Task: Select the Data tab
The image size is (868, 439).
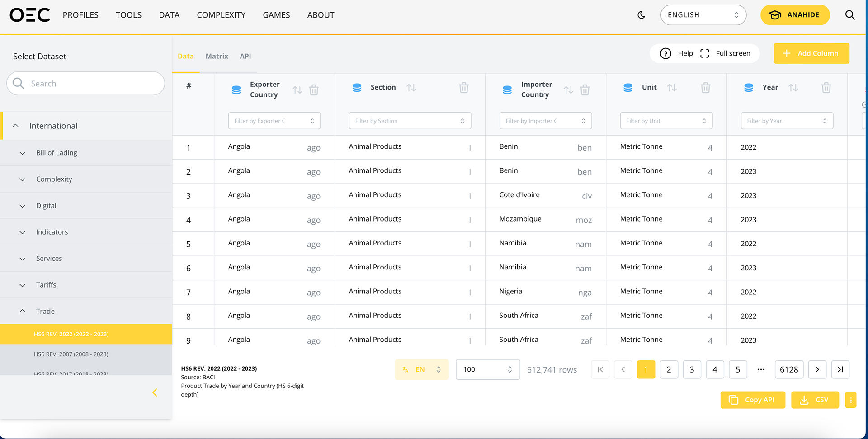Action: [x=185, y=56]
